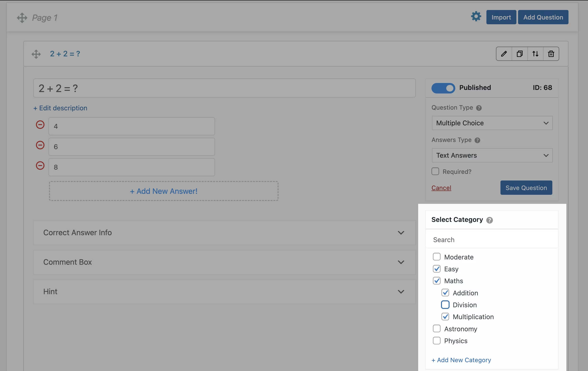
Task: Click the pencil edit question icon
Action: [504, 54]
